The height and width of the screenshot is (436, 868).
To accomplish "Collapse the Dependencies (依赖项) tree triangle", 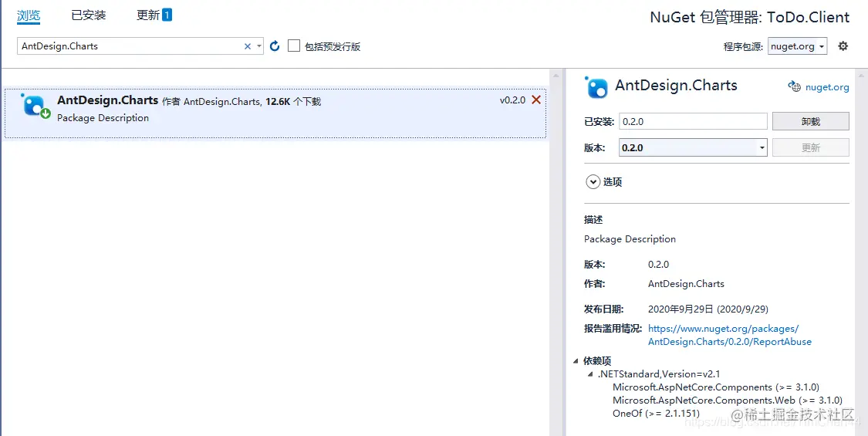I will [576, 360].
